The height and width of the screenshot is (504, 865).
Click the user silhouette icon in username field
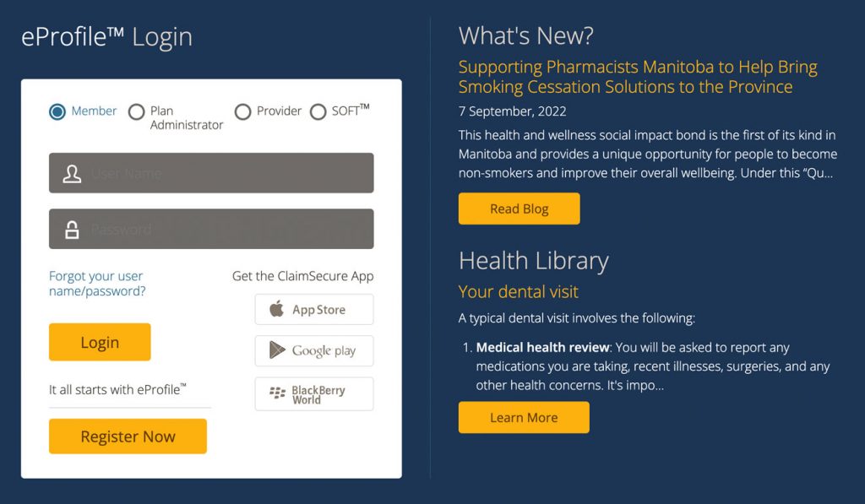point(73,174)
